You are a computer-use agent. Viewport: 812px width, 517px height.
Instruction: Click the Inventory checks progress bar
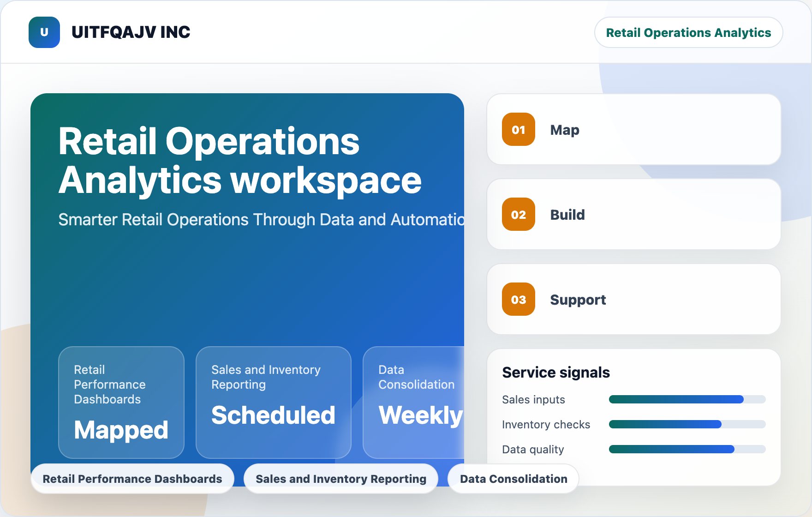point(687,424)
